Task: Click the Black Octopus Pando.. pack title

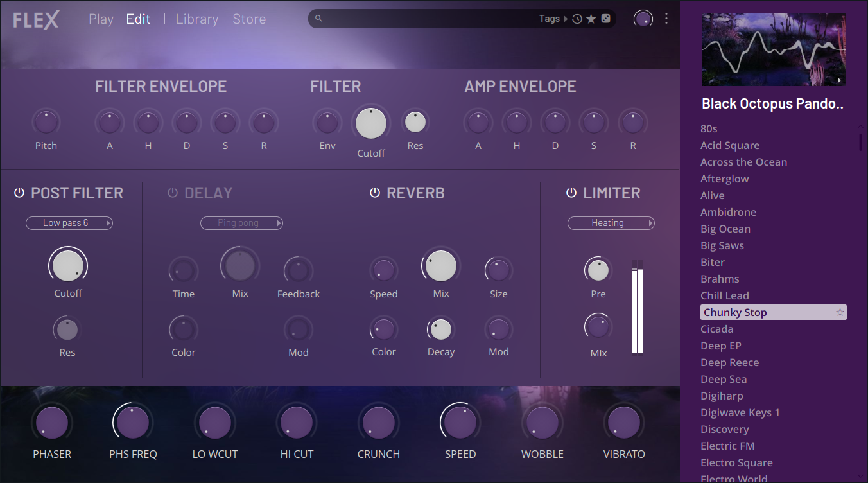Action: 773,104
